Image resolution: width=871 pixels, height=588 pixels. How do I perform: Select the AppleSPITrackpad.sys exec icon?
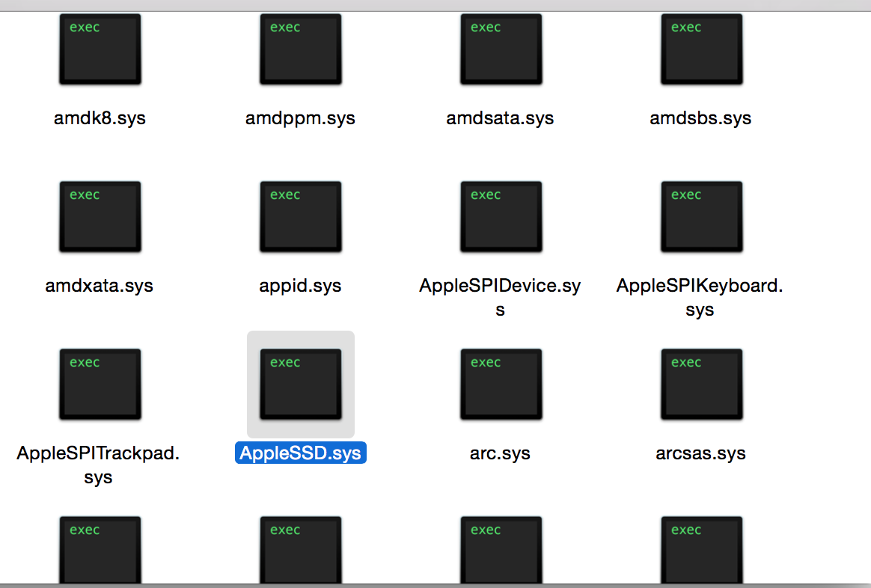coord(100,385)
